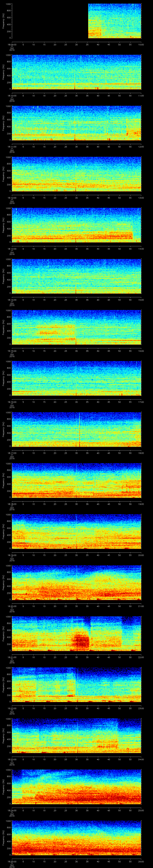Select the spectrogram panel starting at 18:12:00
Screen dimensions: 153x868
pyautogui.click(x=77, y=174)
